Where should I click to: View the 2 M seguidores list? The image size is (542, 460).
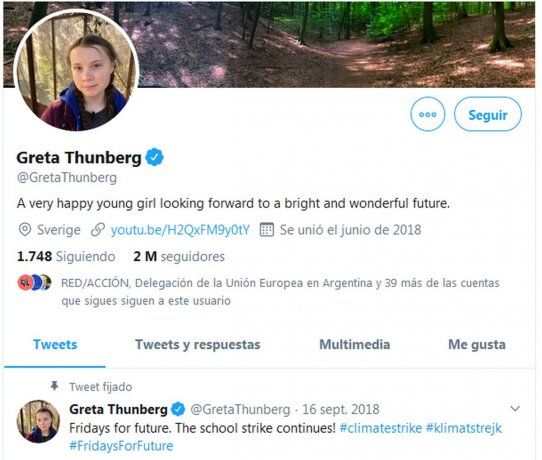(x=179, y=256)
